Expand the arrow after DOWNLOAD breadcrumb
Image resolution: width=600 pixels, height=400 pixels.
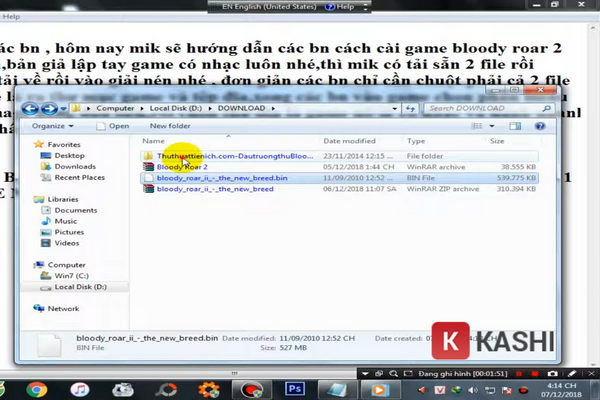(273, 108)
